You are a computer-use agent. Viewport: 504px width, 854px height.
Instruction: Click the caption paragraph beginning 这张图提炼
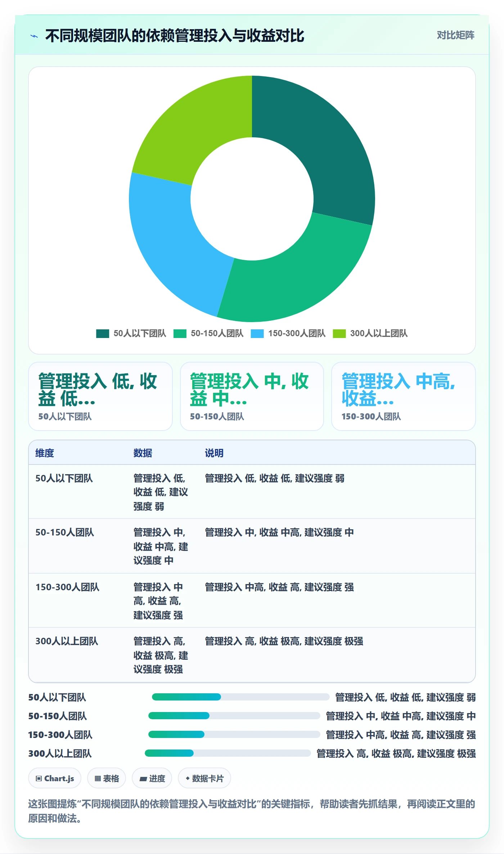[x=252, y=811]
